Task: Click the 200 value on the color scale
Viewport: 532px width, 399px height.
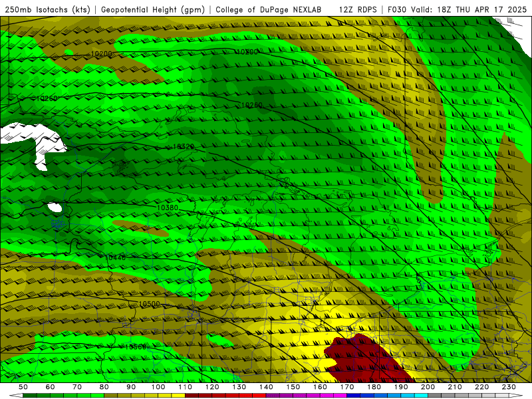Action: 428,387
